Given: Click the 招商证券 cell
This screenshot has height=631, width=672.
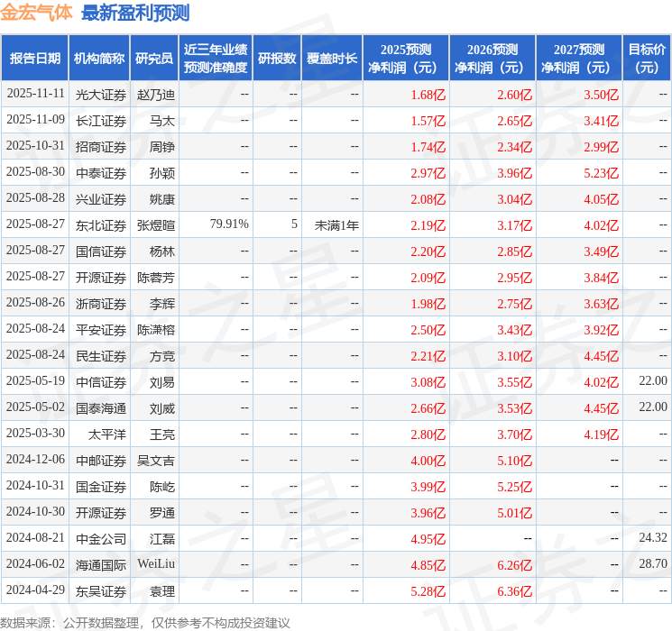Looking at the screenshot, I should point(101,147).
